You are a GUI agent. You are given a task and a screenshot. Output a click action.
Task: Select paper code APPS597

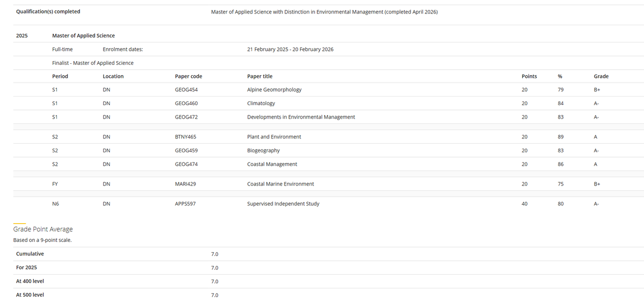click(186, 204)
